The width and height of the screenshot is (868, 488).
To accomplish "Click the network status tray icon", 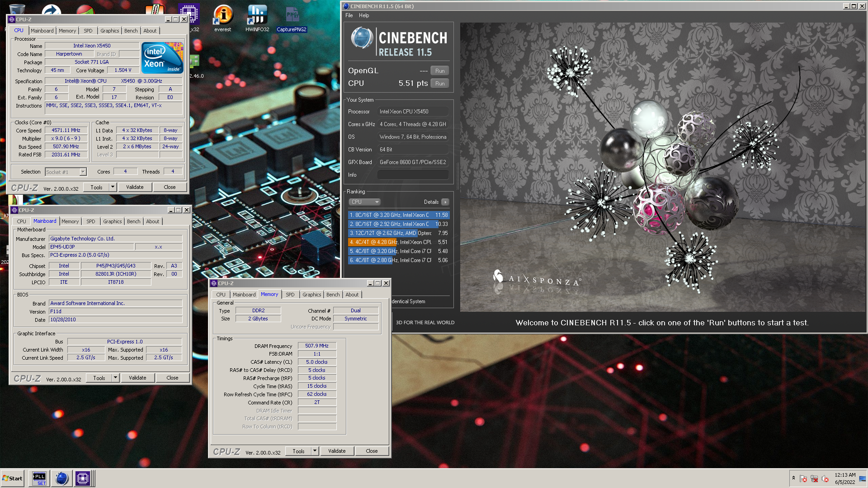I will click(x=814, y=479).
